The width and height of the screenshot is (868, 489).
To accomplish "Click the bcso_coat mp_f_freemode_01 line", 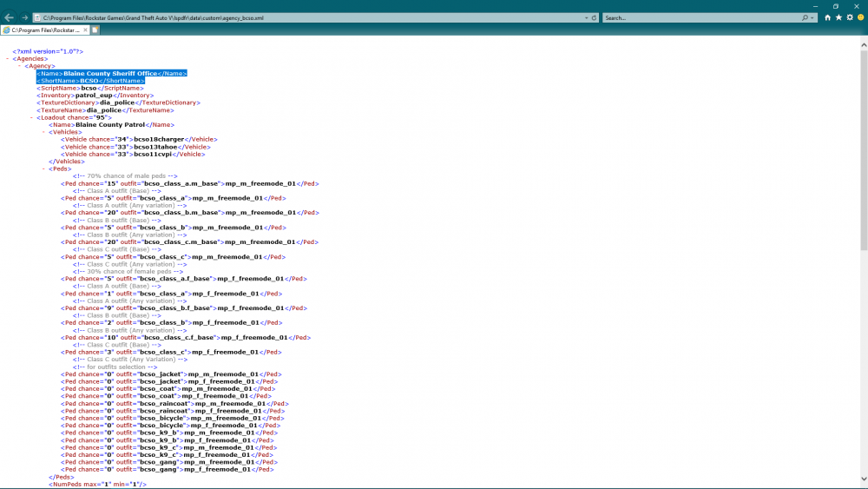I will [x=166, y=396].
